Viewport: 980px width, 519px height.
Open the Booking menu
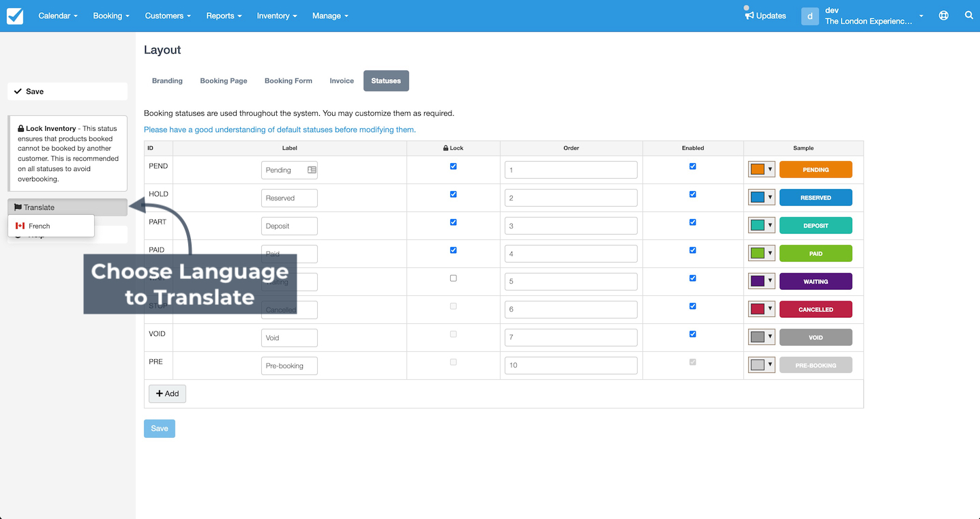click(111, 16)
